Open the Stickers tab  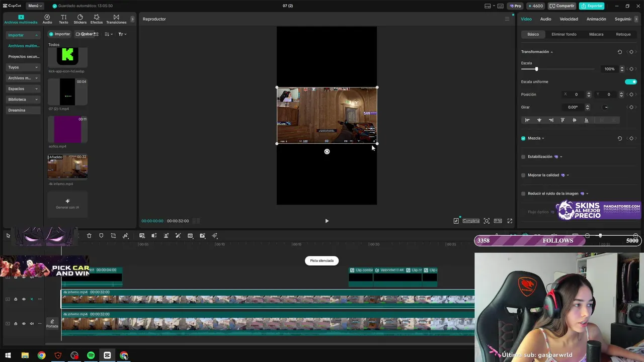coord(80,19)
